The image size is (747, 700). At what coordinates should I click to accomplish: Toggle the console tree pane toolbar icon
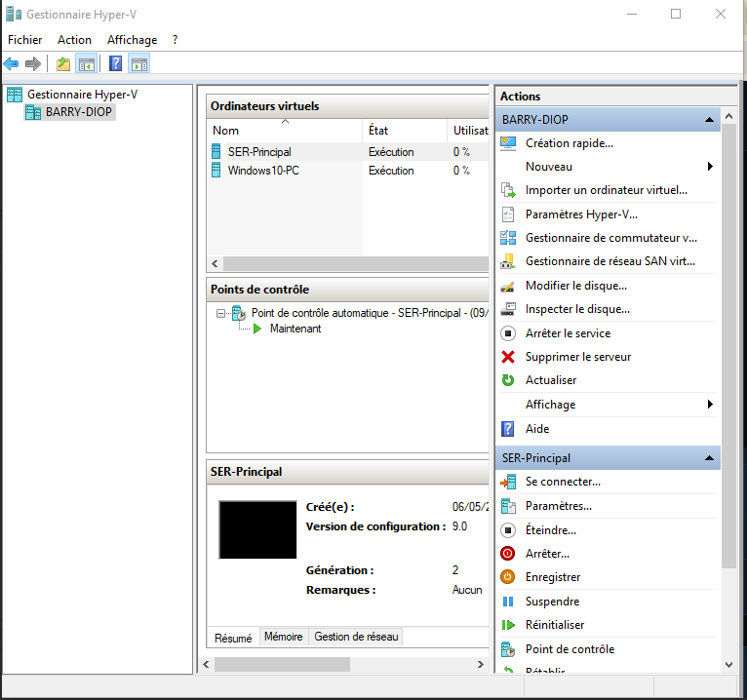click(x=86, y=63)
